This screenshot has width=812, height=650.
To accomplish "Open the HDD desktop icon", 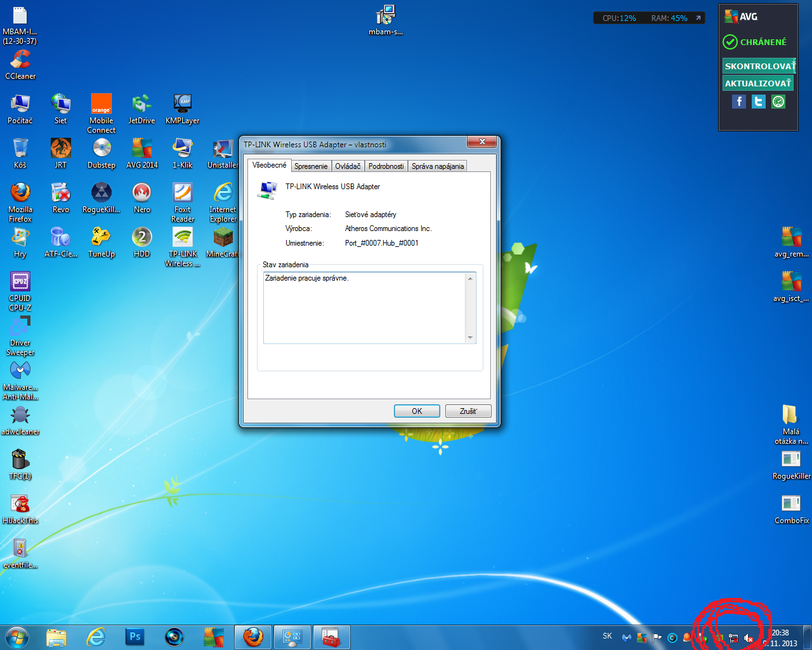I will pyautogui.click(x=142, y=242).
